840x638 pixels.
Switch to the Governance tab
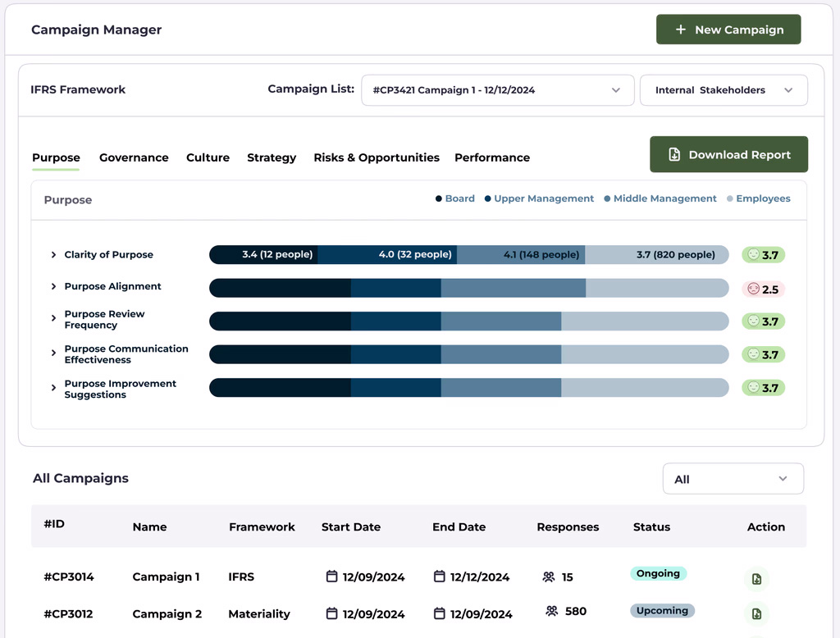coord(134,157)
